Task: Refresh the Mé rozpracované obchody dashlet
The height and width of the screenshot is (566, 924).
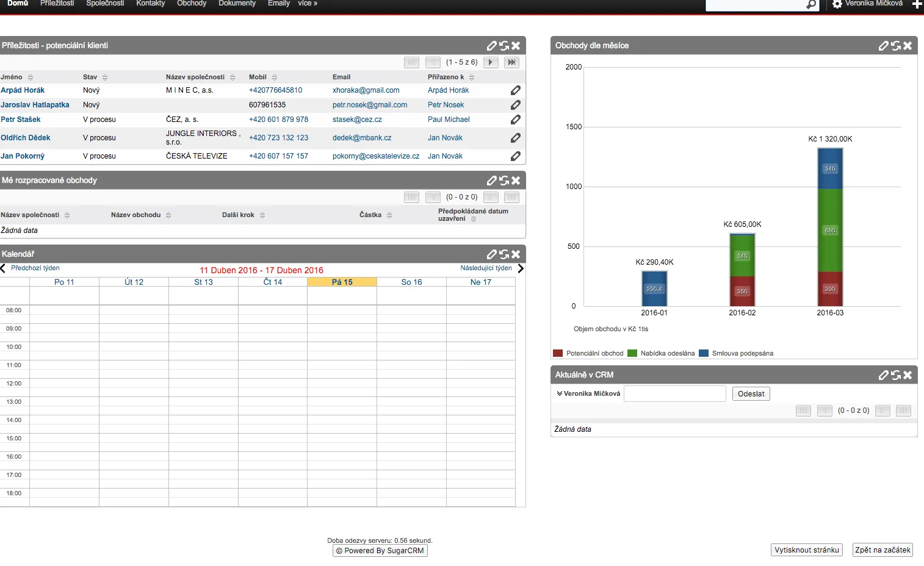Action: point(504,181)
